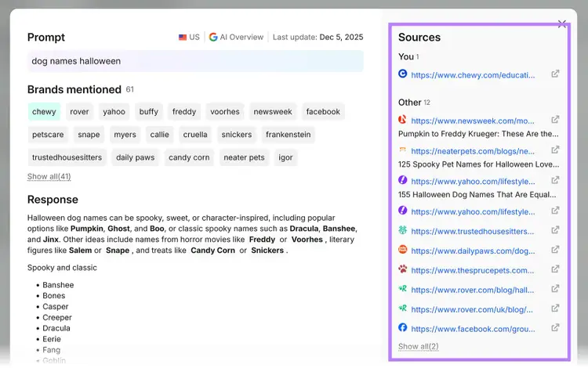The height and width of the screenshot is (368, 588).
Task: Open the trustedhousesitters source link
Action: (472, 231)
